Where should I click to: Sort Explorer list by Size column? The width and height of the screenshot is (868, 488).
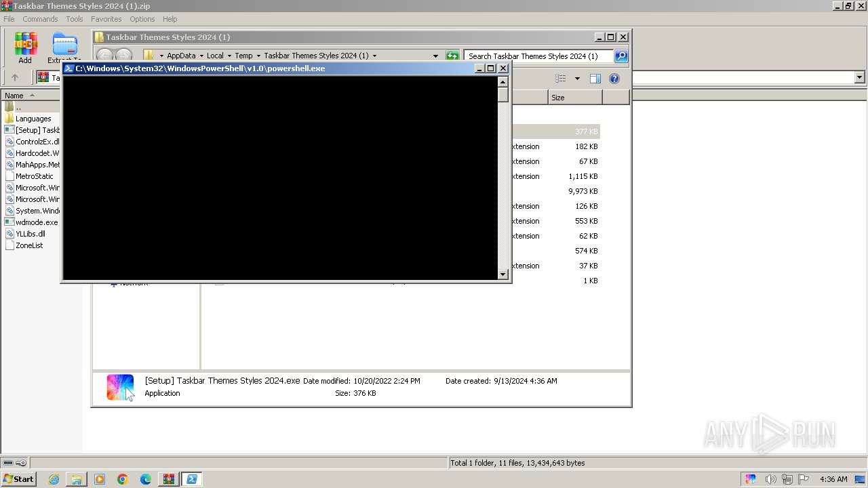[x=575, y=98]
